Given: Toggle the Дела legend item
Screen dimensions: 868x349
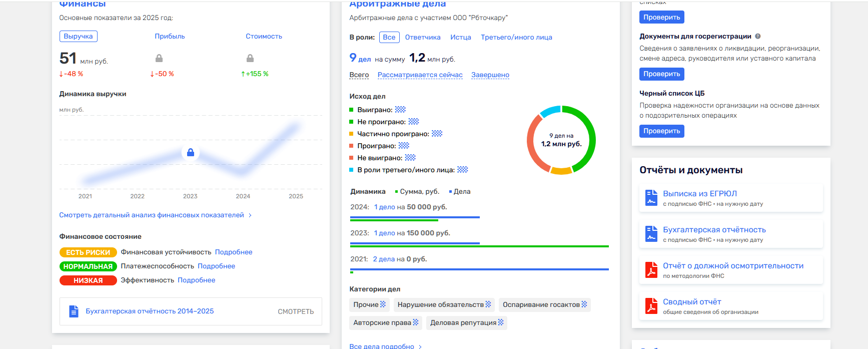Looking at the screenshot, I should 460,192.
